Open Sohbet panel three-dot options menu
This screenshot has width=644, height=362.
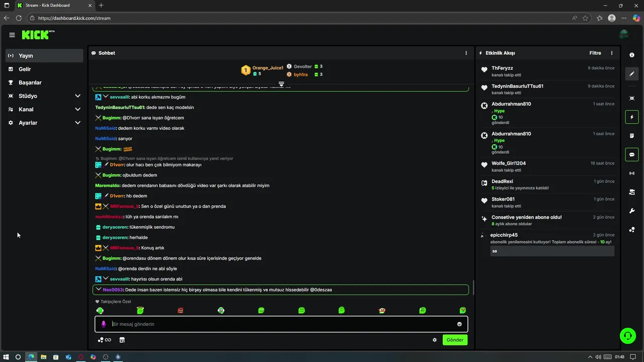coord(466,53)
